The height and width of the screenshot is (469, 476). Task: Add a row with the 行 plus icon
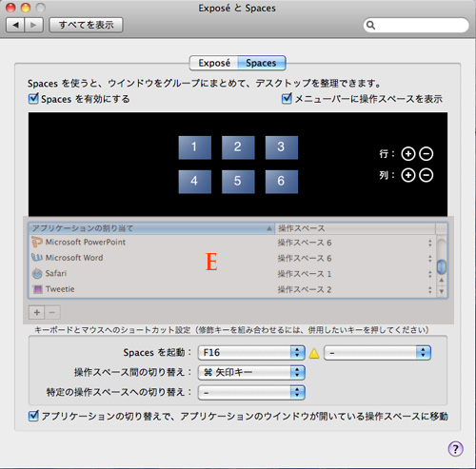408,154
